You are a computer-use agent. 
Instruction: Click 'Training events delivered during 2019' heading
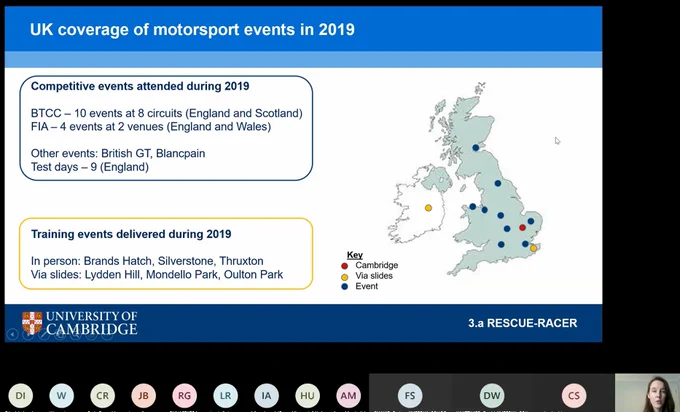pos(131,234)
